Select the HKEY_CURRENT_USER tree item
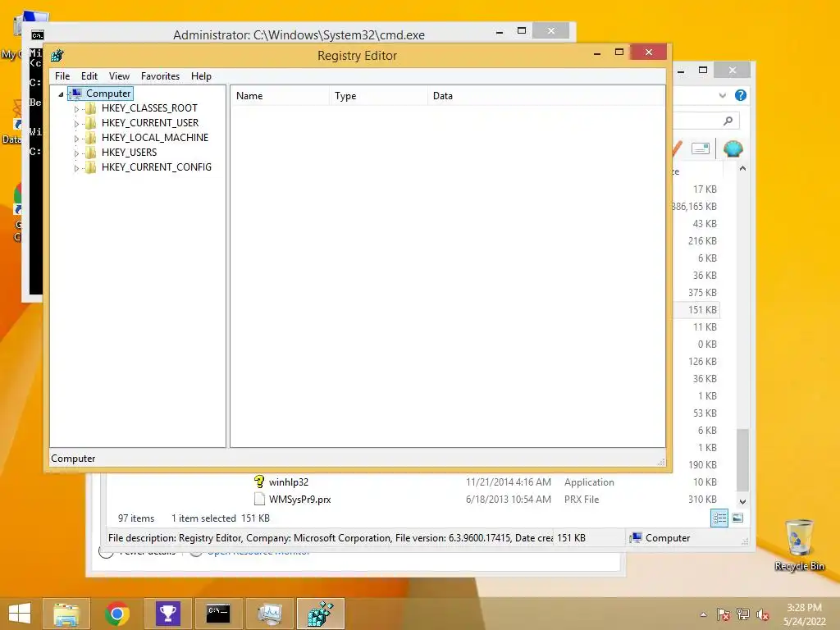 (150, 123)
